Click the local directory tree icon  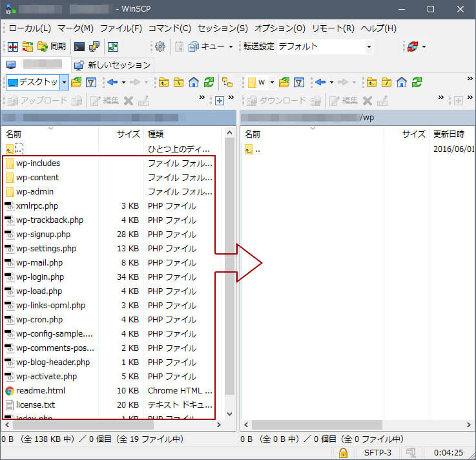point(227,82)
